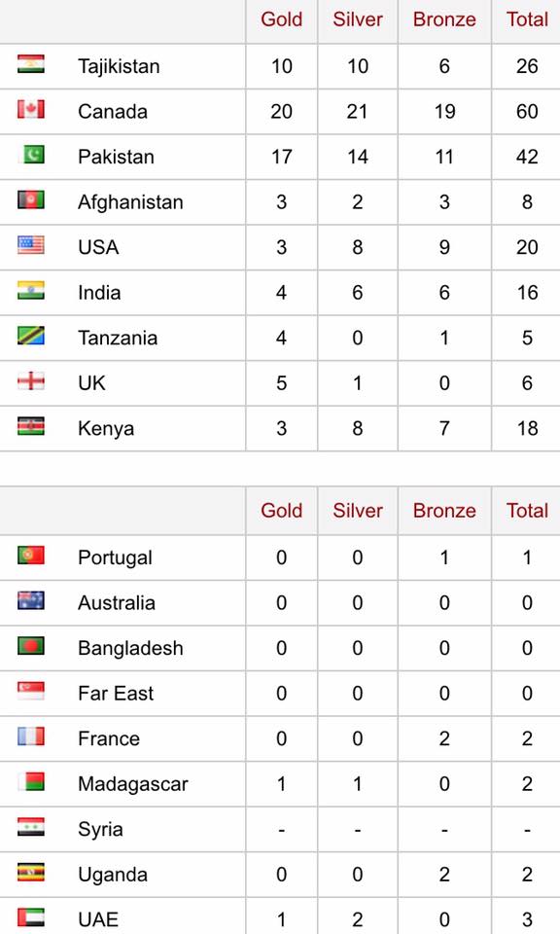The width and height of the screenshot is (560, 934).
Task: Click the Silver header in bottom table
Action: pos(358,511)
